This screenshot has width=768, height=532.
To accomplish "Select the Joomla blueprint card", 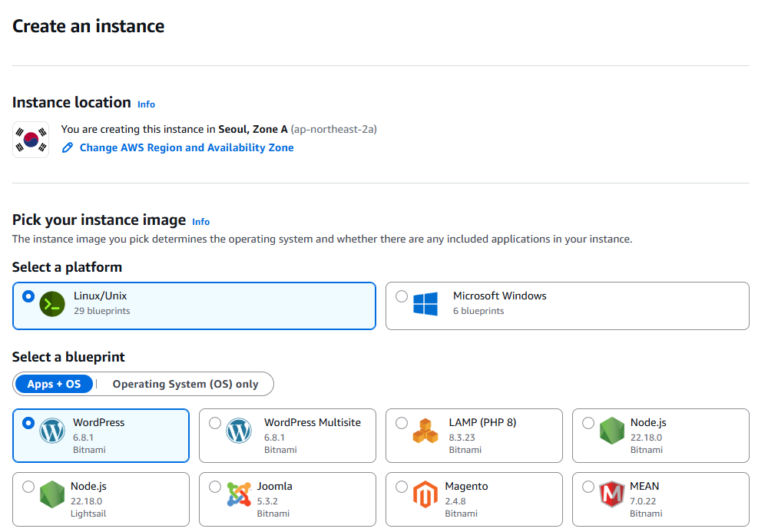I will tap(287, 499).
